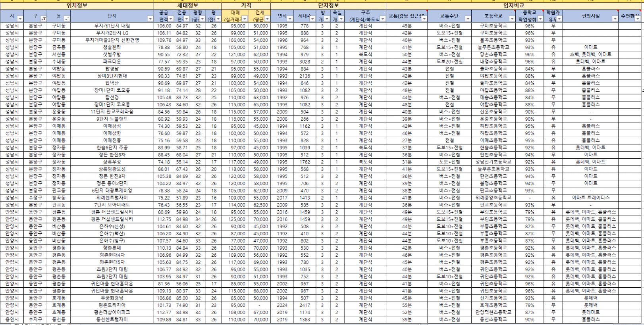Open the 시 column filter dropdown

20,19
